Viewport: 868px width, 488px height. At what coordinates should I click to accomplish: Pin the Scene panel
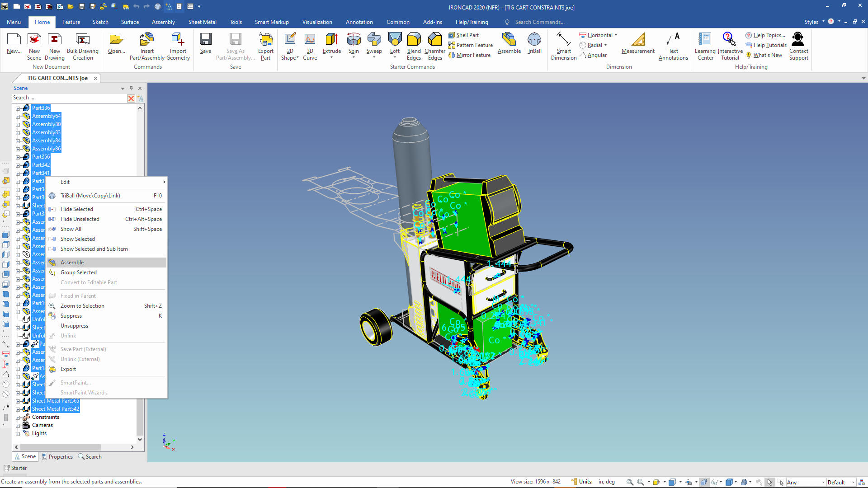pyautogui.click(x=131, y=88)
